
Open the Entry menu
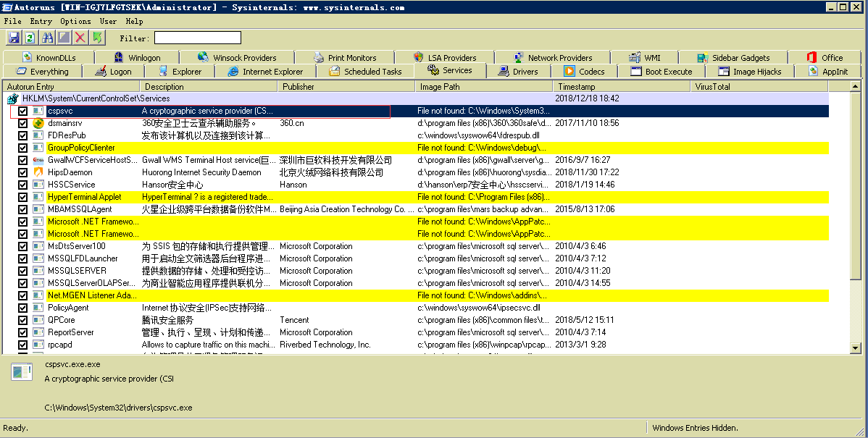(41, 21)
